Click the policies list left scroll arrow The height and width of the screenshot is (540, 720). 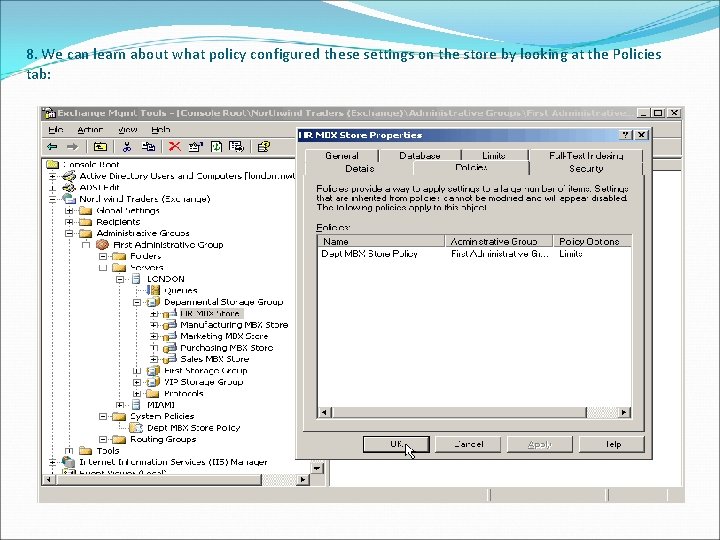click(324, 412)
